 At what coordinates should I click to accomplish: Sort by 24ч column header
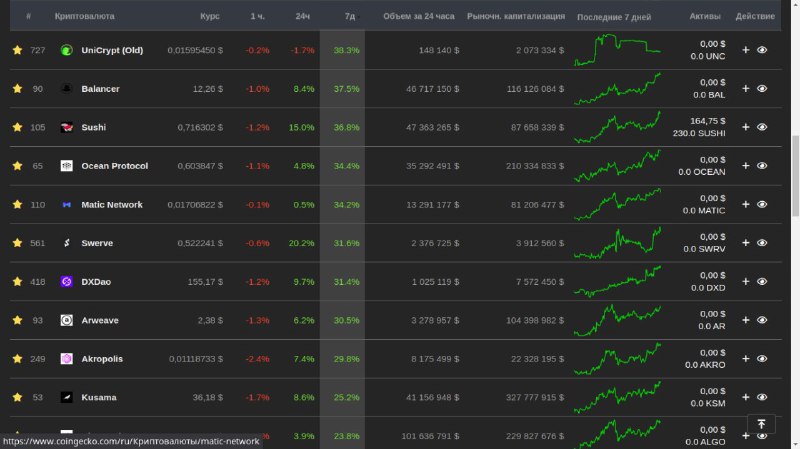(303, 16)
